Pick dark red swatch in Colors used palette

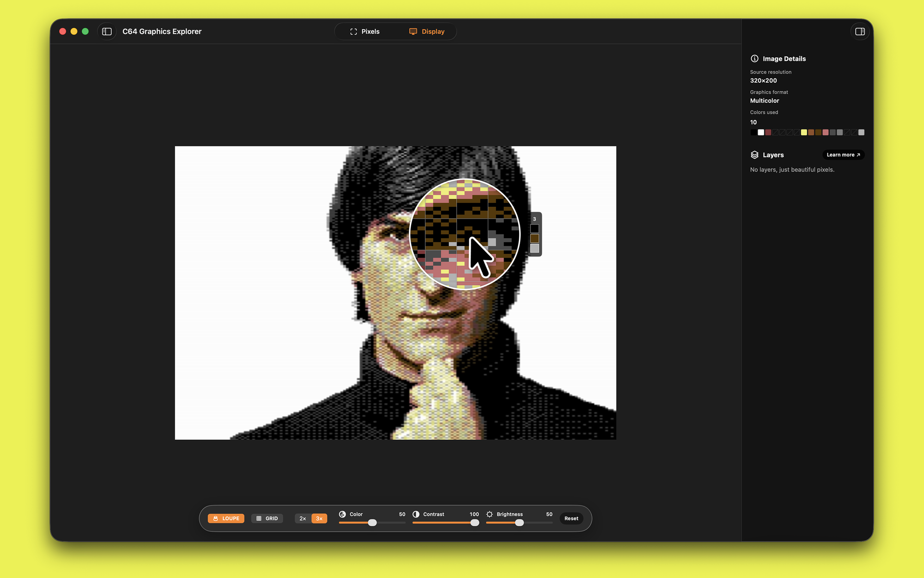[768, 133]
